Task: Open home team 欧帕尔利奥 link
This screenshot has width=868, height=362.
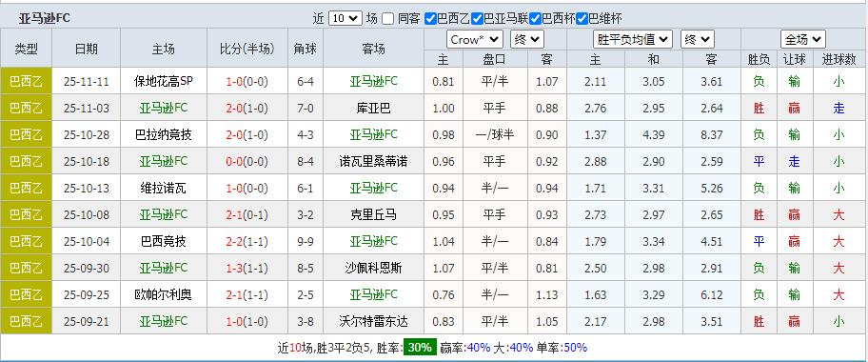Action: 164,295
